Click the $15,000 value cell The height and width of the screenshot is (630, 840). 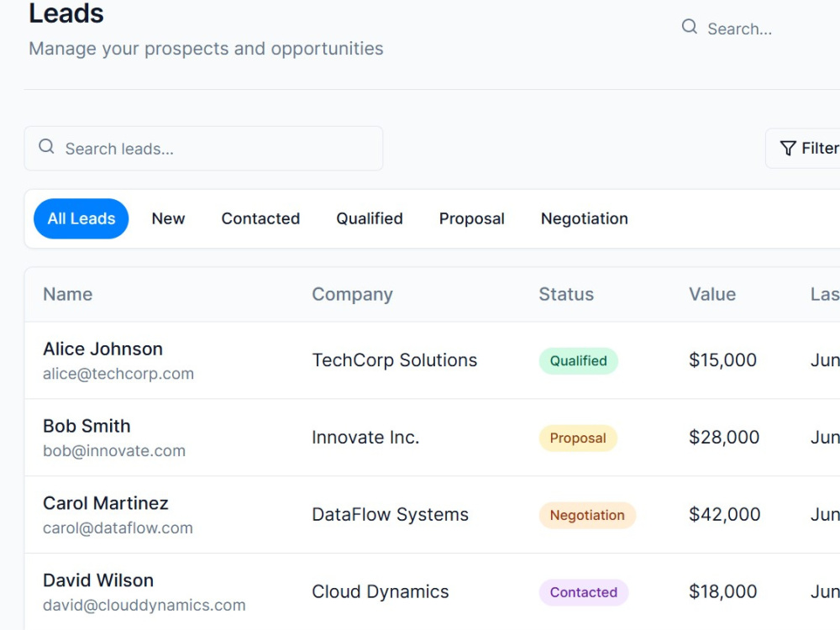click(722, 360)
